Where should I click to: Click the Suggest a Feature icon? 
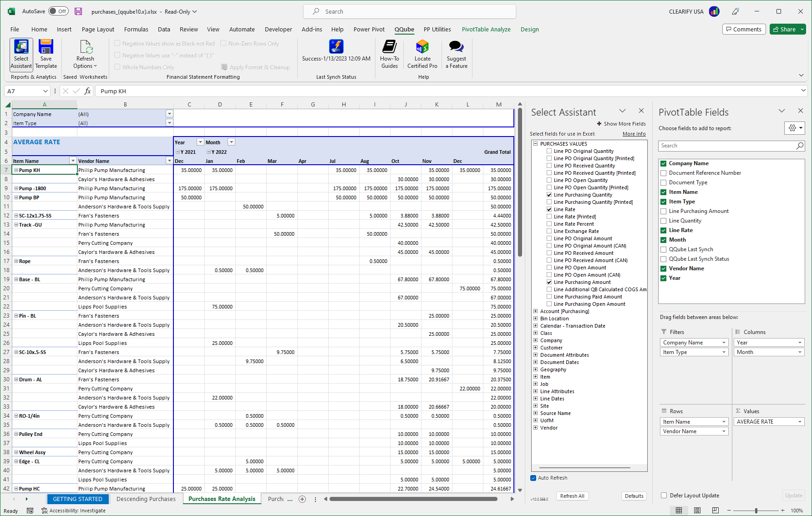click(x=456, y=54)
